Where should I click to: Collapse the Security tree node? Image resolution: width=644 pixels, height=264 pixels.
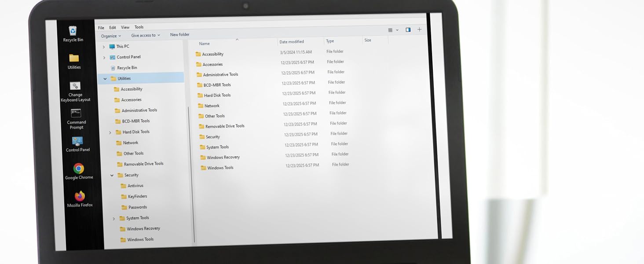pyautogui.click(x=112, y=175)
